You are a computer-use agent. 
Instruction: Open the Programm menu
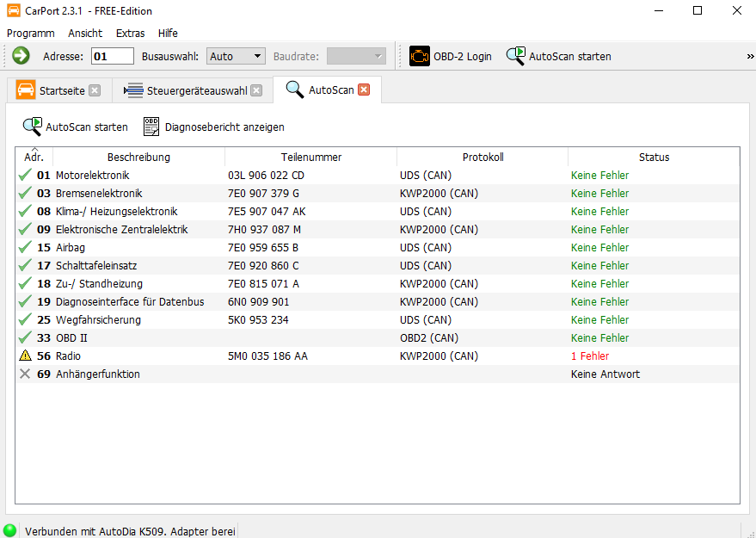(x=30, y=33)
